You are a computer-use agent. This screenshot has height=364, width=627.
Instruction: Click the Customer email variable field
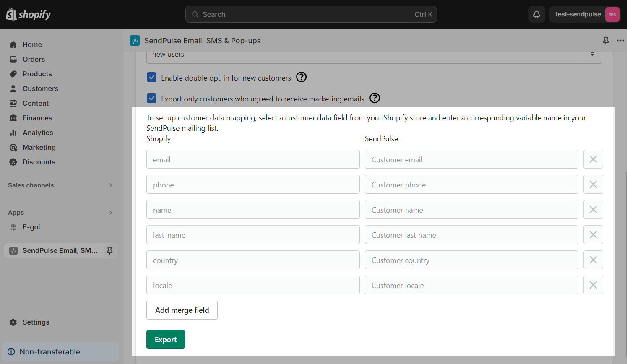pyautogui.click(x=471, y=159)
